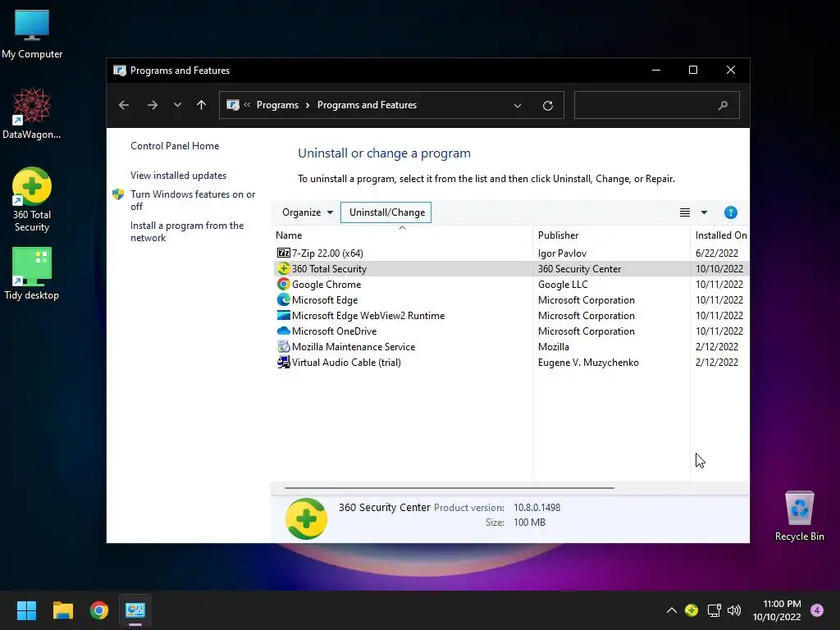Open the Recycle Bin
This screenshot has width=840, height=630.
(x=799, y=515)
